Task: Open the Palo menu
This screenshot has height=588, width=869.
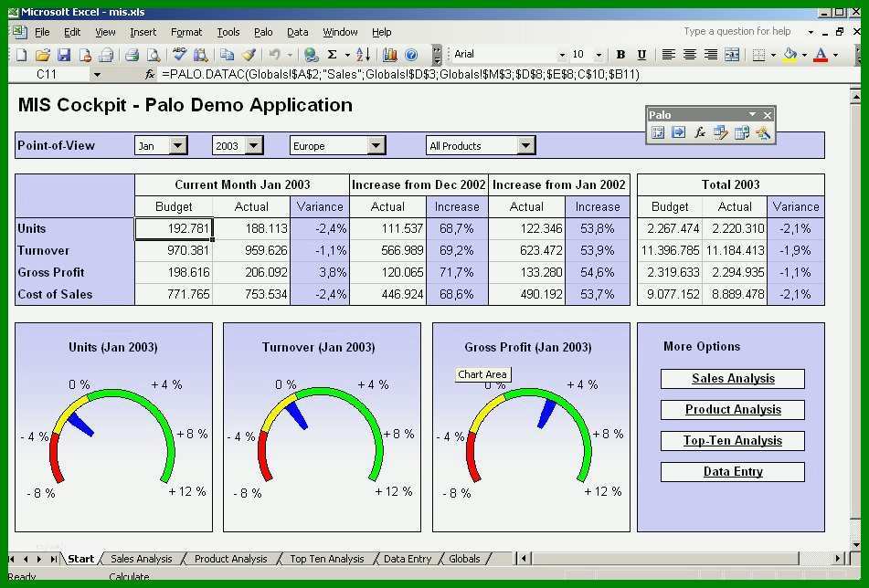Action: 263,32
